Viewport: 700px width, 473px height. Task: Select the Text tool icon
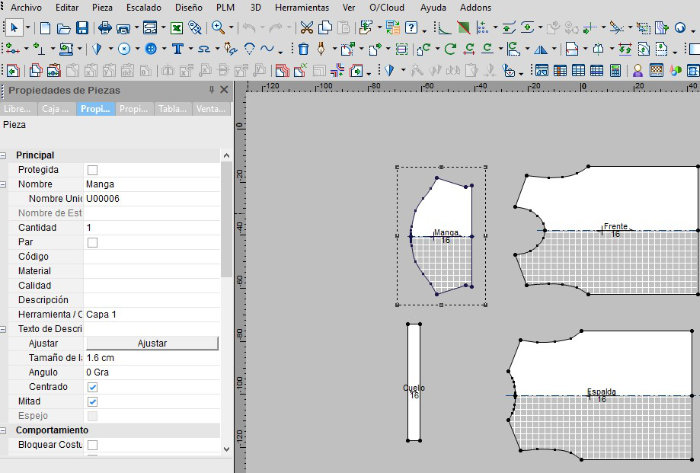[x=179, y=48]
